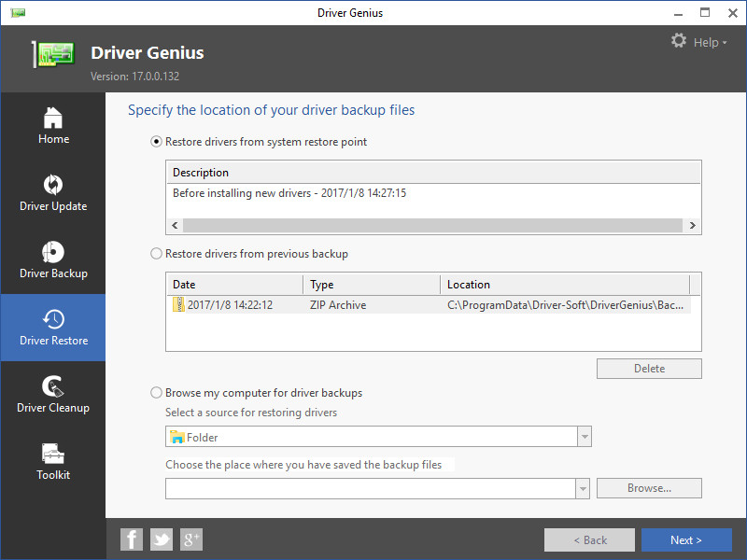The height and width of the screenshot is (560, 747).
Task: Select Driver Restore in sidebar
Action: point(53,328)
